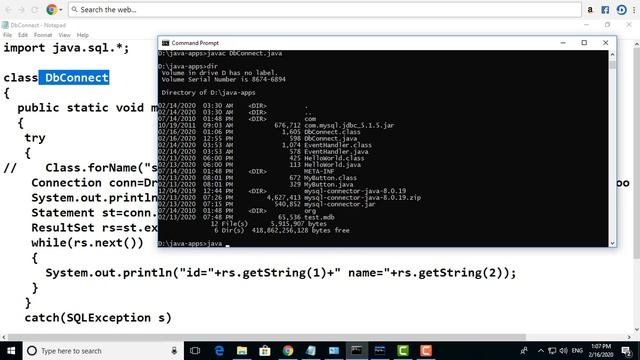The image size is (640, 360).
Task: Click 'DbConnect.class' in directory listing
Action: [332, 132]
